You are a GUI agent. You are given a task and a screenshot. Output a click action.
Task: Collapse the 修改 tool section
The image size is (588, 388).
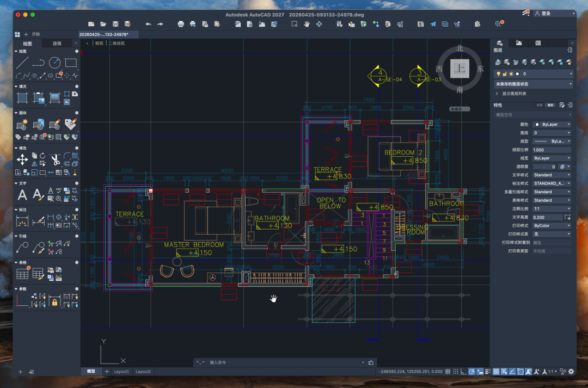pos(16,148)
